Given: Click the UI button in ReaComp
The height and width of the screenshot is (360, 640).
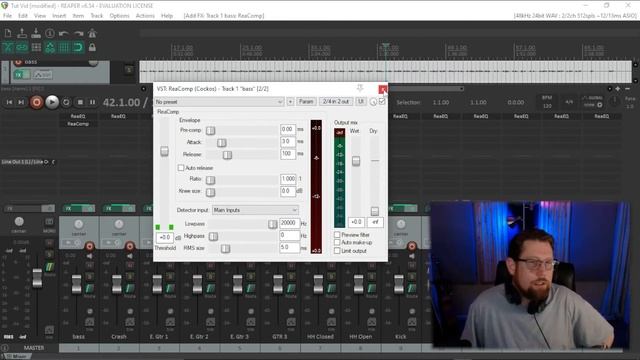Looking at the screenshot, I should 361,101.
